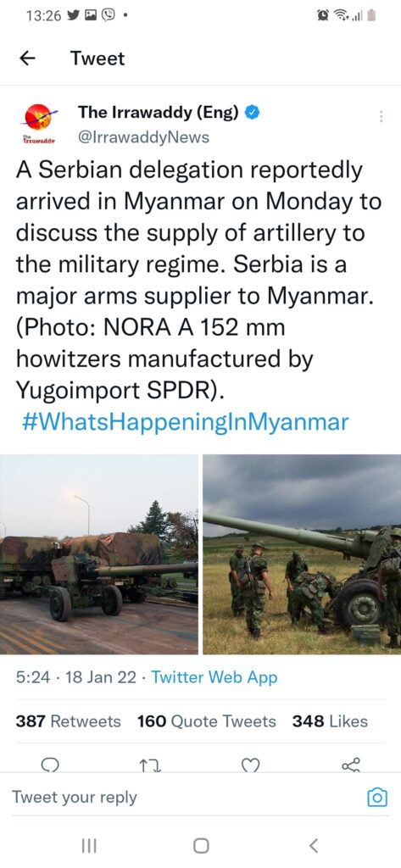Tap the reply speech bubble icon
401x868 pixels.
50,765
